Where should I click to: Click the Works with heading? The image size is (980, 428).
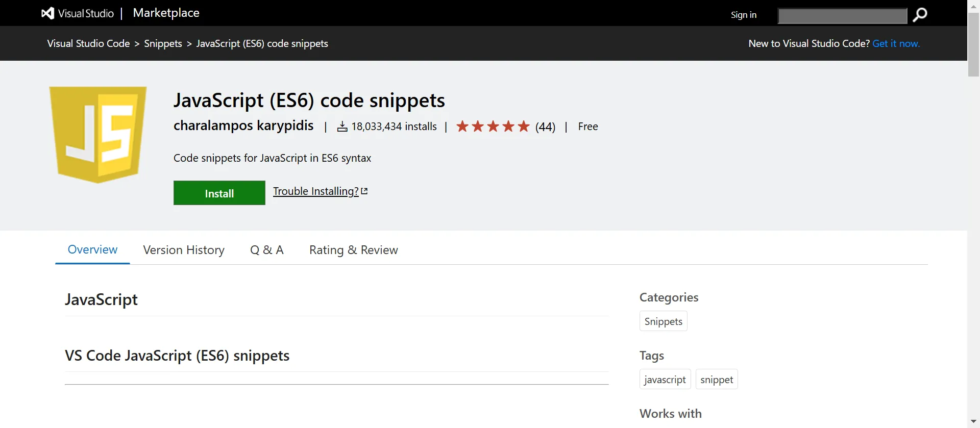(671, 414)
